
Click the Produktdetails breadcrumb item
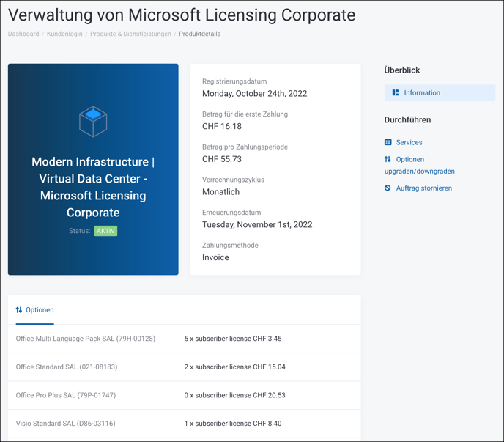(x=199, y=34)
